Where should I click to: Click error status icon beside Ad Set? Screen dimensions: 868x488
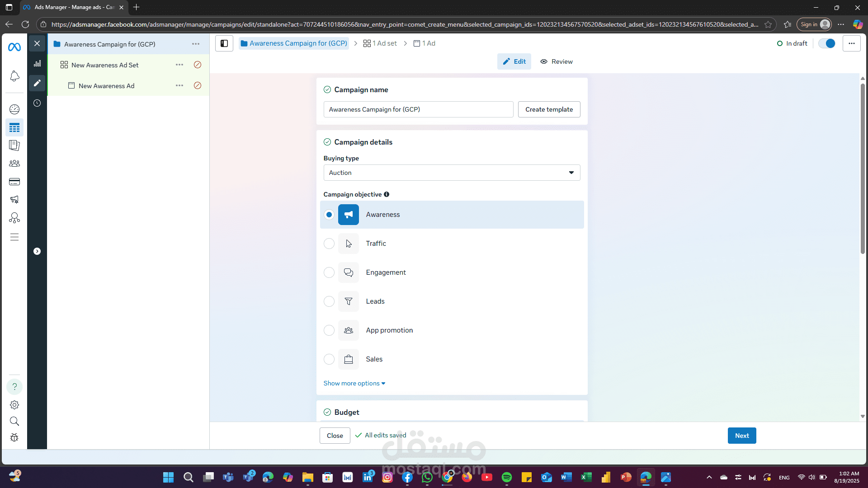[198, 65]
